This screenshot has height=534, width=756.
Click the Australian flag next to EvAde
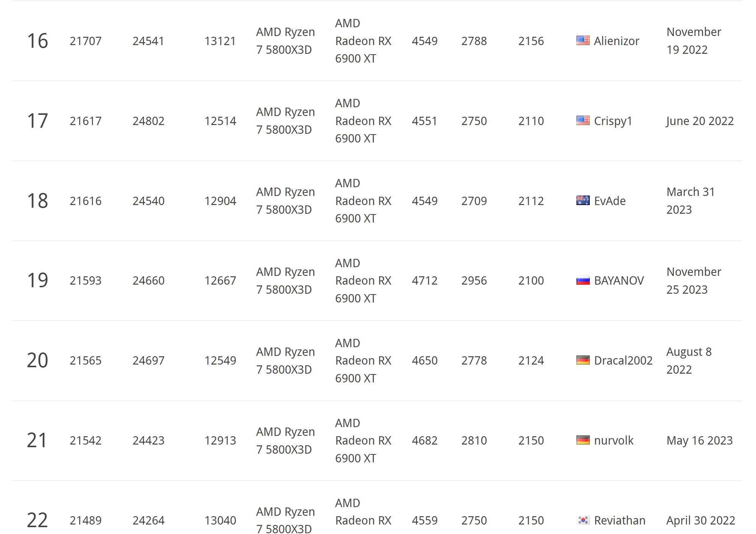tap(583, 200)
